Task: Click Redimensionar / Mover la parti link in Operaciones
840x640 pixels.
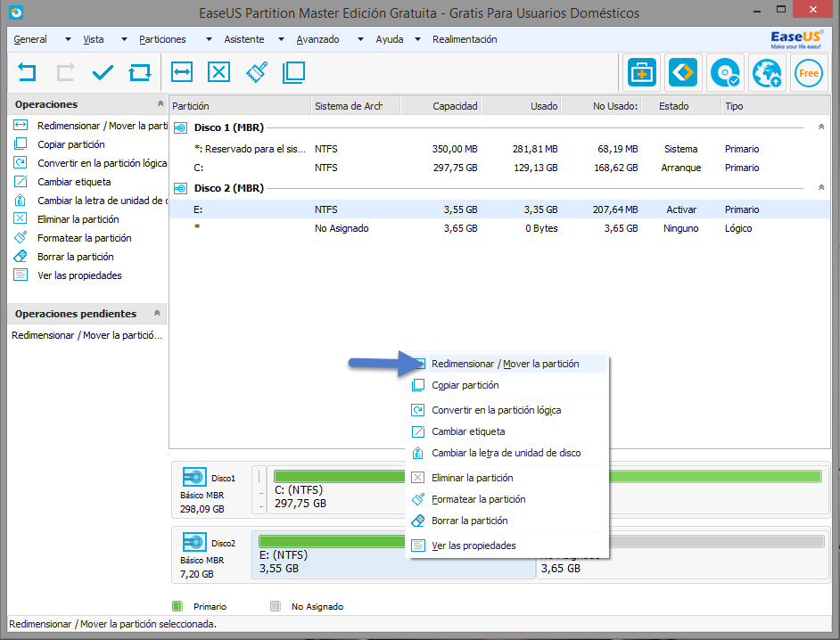Action: click(x=103, y=126)
